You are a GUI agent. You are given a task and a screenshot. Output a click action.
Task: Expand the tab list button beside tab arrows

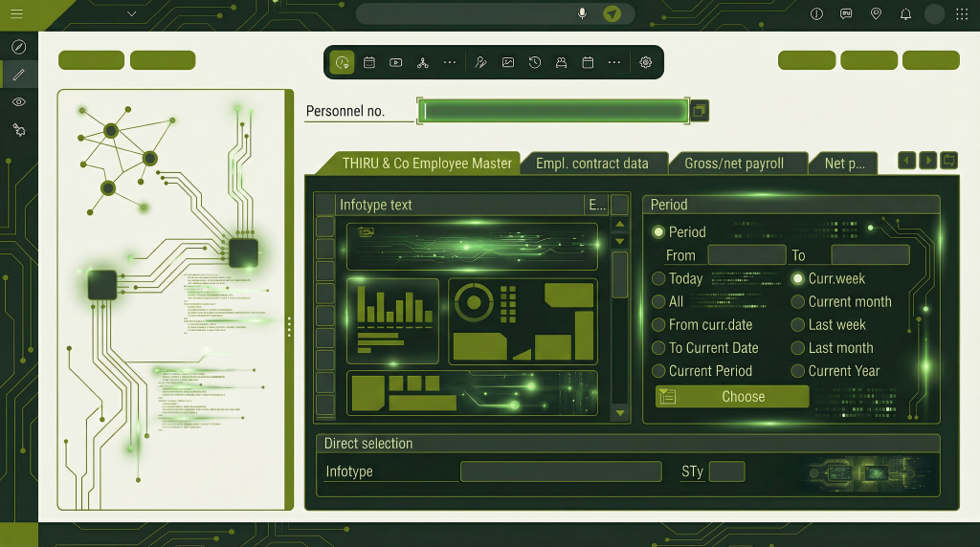(948, 161)
